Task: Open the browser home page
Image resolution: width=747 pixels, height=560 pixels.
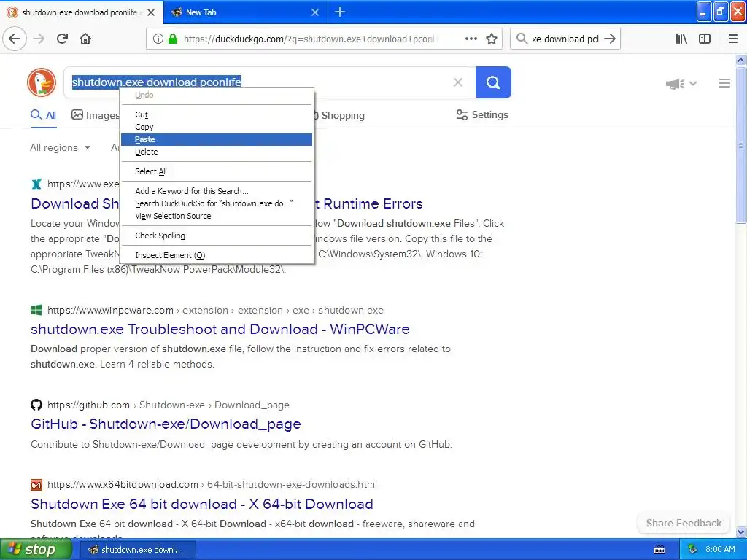Action: click(85, 39)
